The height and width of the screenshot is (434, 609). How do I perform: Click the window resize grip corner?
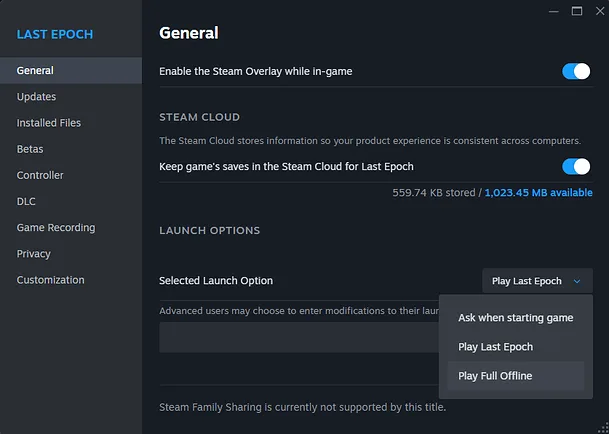(x=604, y=429)
